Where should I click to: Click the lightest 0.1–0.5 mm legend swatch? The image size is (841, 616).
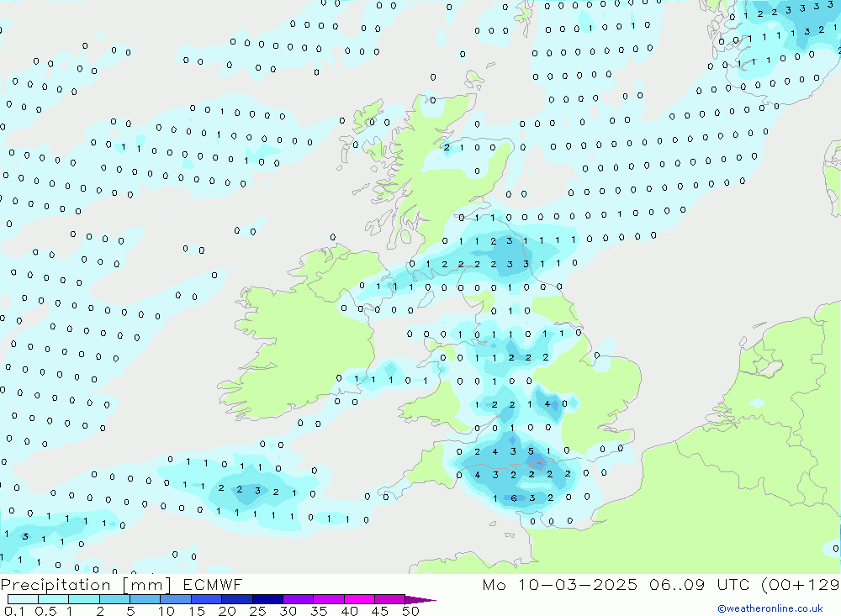23,599
